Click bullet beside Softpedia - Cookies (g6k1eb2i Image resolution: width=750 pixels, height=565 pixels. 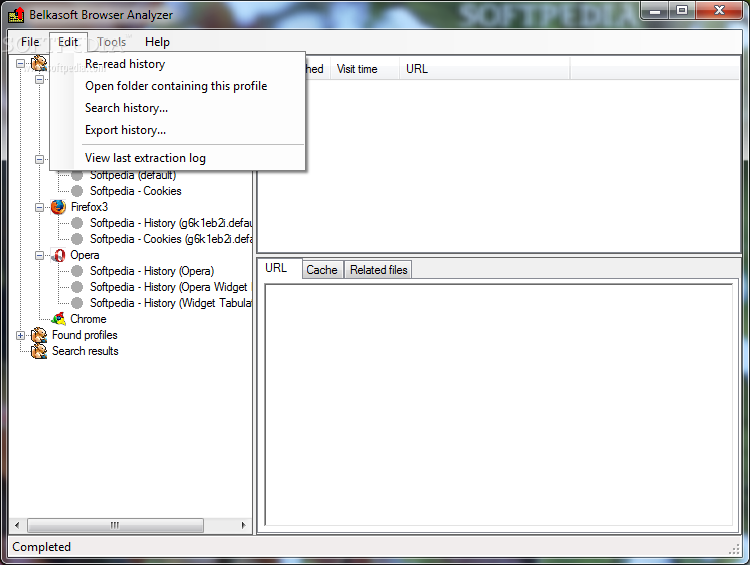coord(77,239)
